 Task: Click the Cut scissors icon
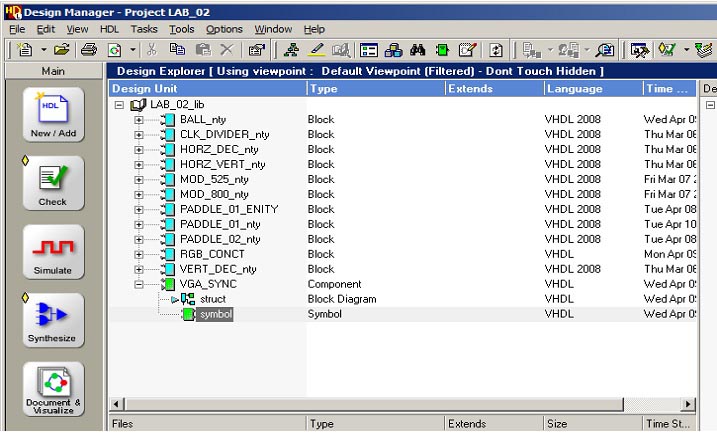(x=152, y=49)
